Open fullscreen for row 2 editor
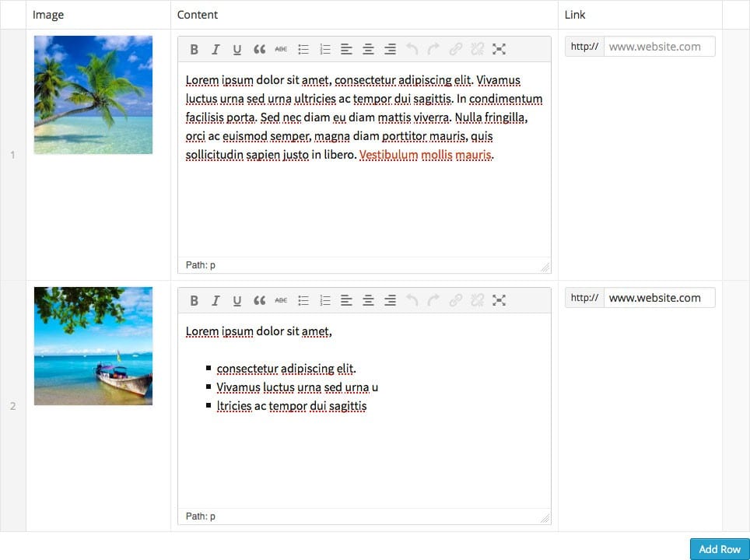This screenshot has width=750, height=560. click(499, 300)
